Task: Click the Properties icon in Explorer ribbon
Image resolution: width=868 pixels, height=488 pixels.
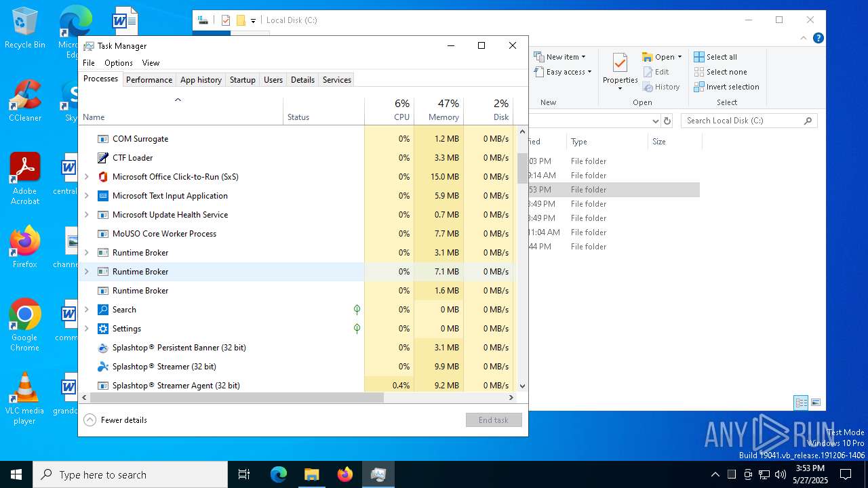Action: point(620,63)
